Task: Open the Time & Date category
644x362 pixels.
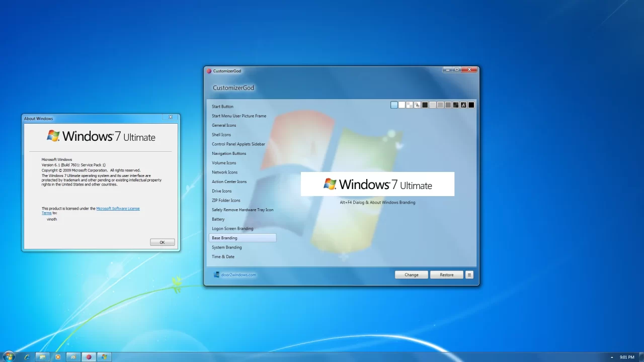Action: (223, 256)
